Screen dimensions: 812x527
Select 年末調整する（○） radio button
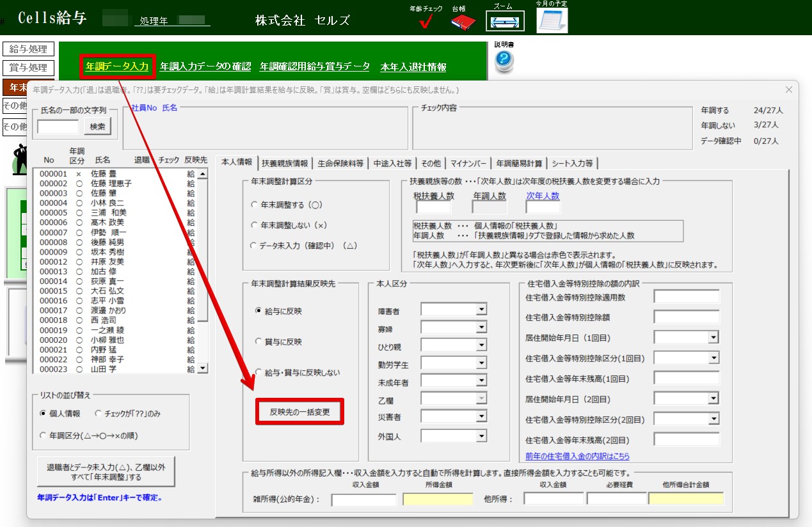coord(254,206)
